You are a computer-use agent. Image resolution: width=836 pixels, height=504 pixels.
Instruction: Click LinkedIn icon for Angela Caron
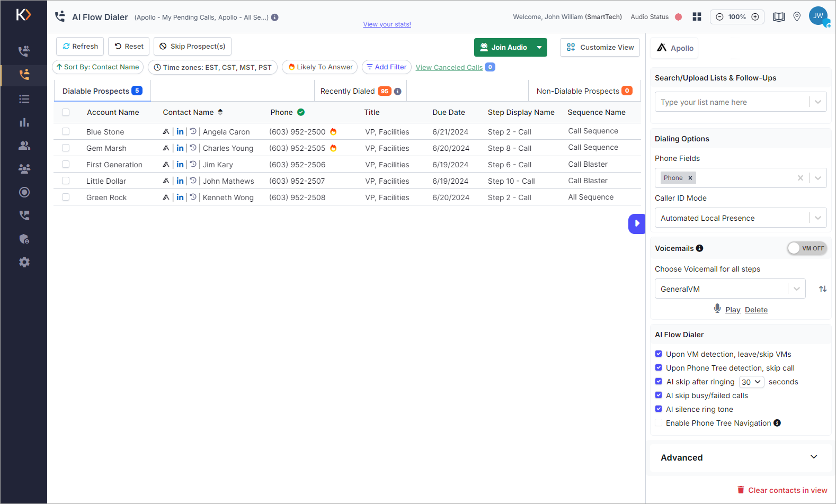pos(180,132)
